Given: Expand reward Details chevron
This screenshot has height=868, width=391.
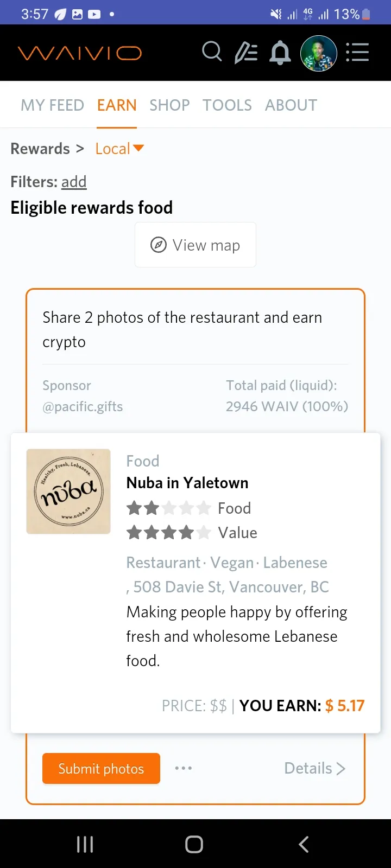Looking at the screenshot, I should [314, 768].
